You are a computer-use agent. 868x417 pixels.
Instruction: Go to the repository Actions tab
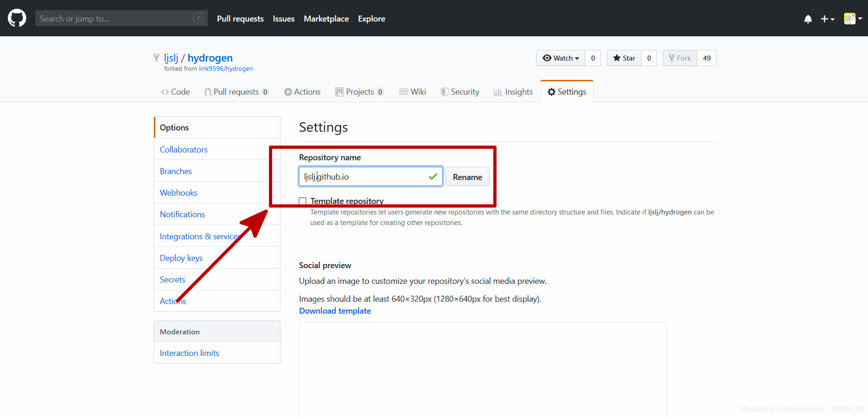(x=302, y=92)
